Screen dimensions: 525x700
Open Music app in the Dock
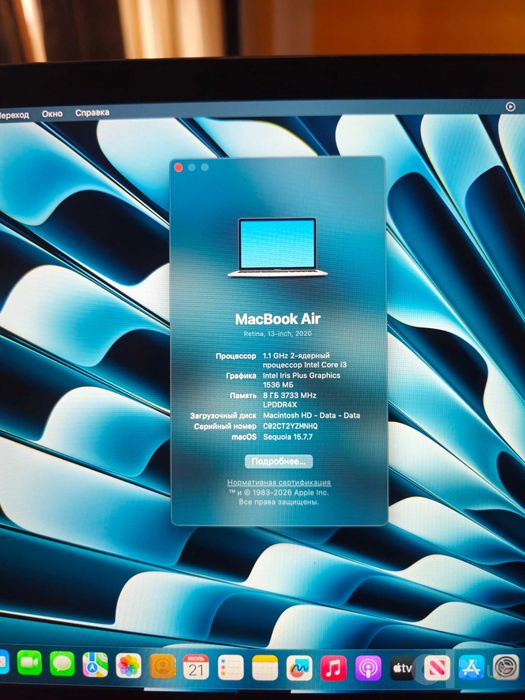coord(333,668)
